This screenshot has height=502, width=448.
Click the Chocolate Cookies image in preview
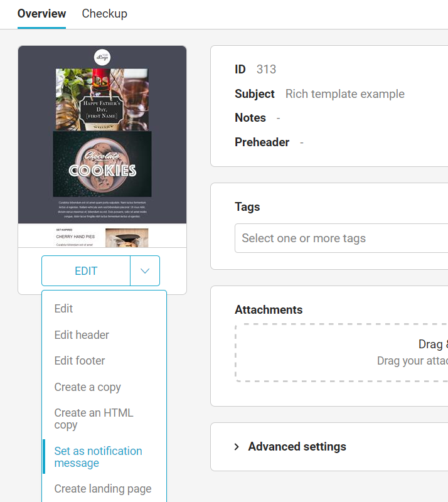tap(102, 164)
